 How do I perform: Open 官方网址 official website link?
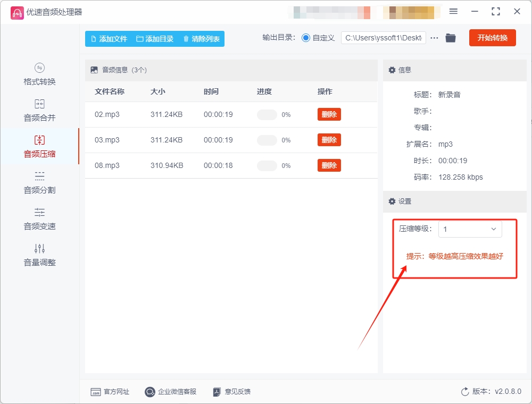click(x=110, y=392)
